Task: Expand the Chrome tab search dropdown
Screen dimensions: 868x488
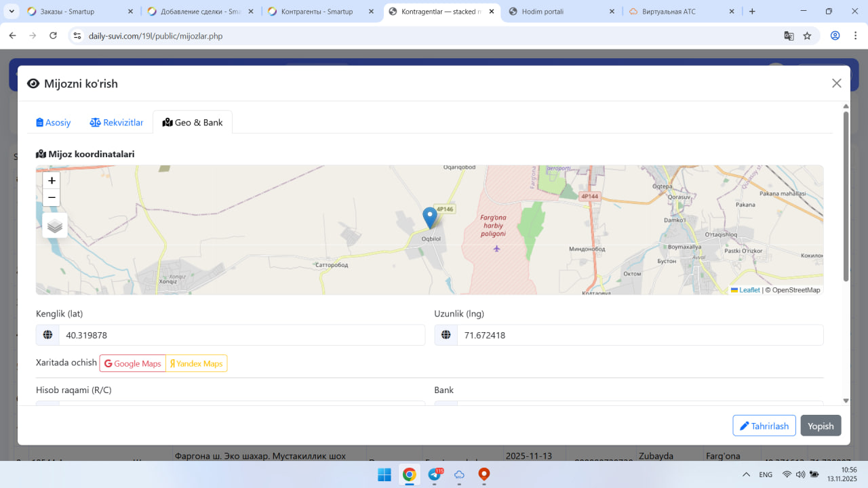Action: coord(12,12)
